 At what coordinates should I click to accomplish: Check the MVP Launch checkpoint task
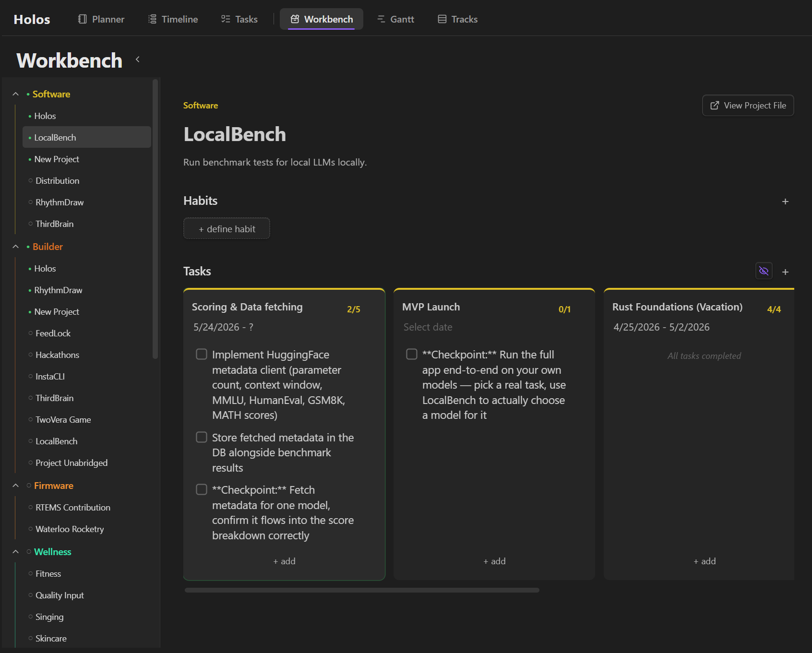click(x=412, y=354)
